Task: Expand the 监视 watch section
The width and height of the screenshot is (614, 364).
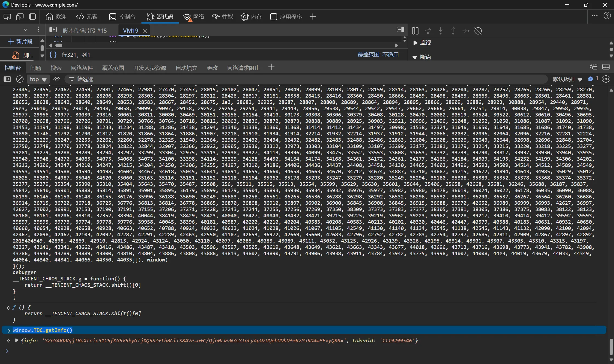Action: (x=415, y=43)
